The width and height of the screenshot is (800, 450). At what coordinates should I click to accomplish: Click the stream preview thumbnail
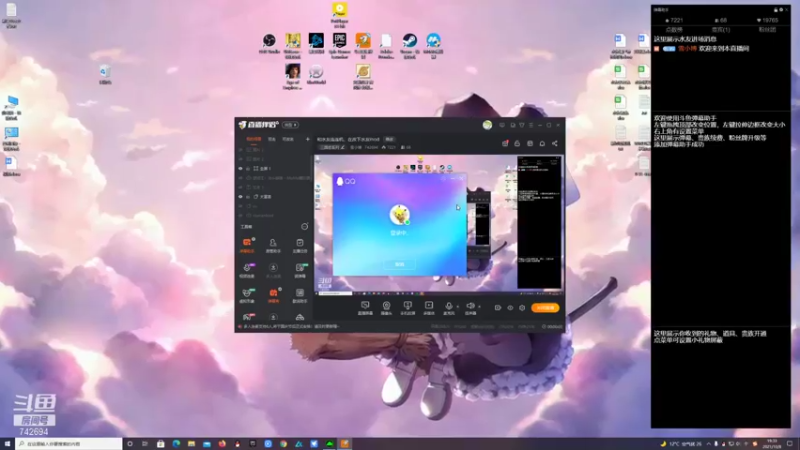tap(439, 225)
